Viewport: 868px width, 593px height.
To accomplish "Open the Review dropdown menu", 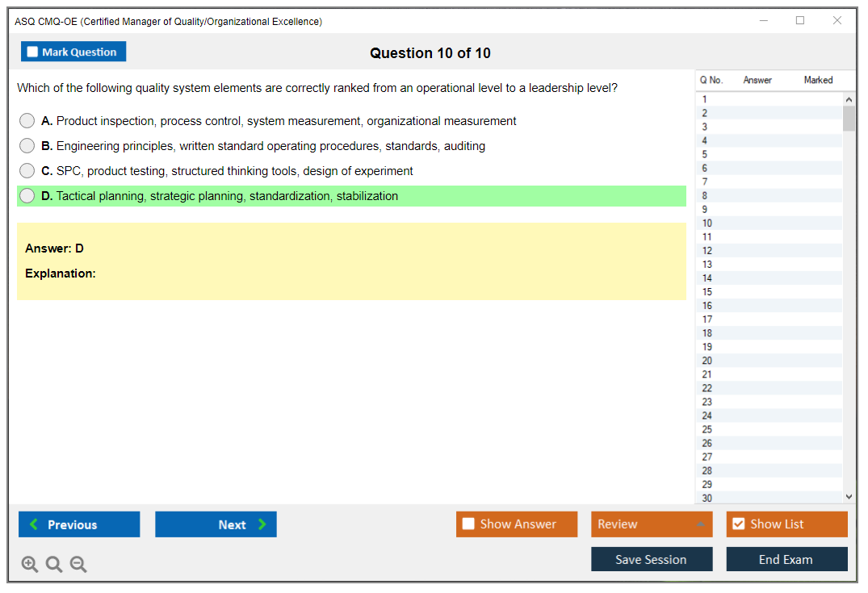I will tap(651, 524).
